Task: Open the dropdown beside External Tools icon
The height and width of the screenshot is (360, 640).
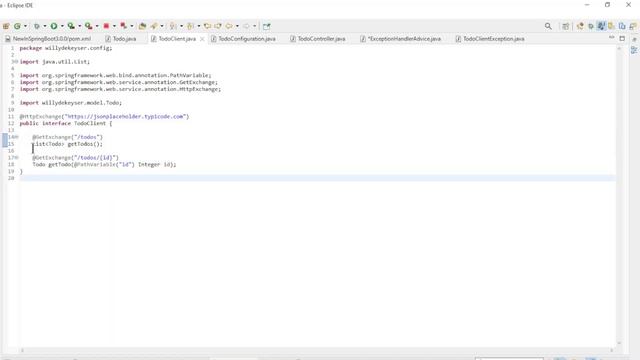Action: coord(97,26)
